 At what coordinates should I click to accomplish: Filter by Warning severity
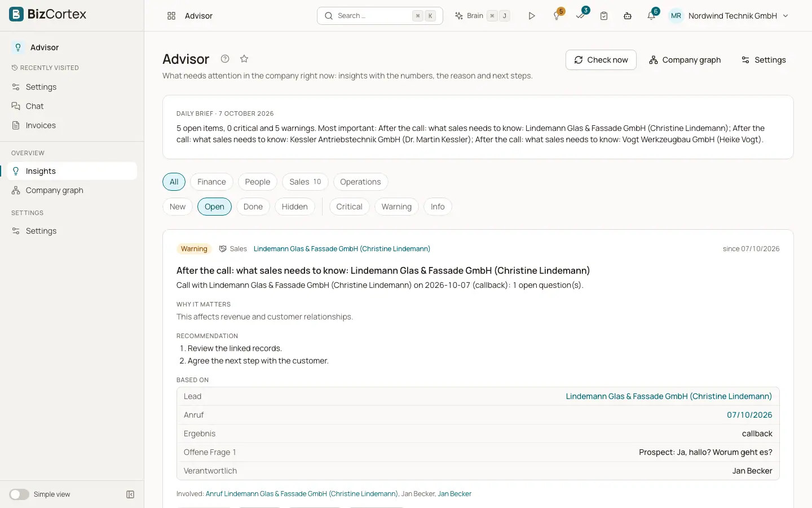(x=396, y=207)
